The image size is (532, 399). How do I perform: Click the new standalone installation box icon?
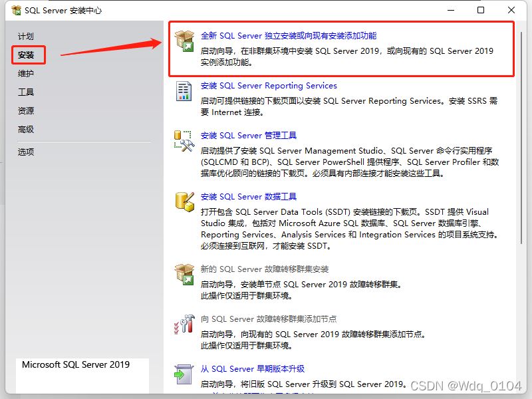coord(184,41)
